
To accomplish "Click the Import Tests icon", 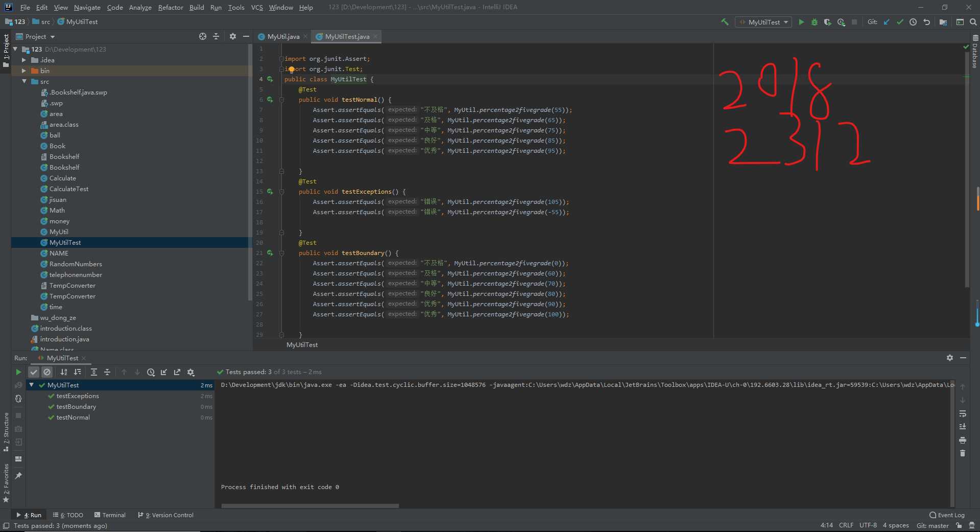I will click(164, 372).
